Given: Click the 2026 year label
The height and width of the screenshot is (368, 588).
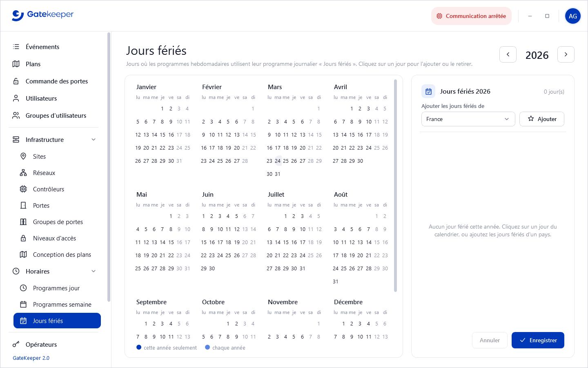Looking at the screenshot, I should 537,55.
